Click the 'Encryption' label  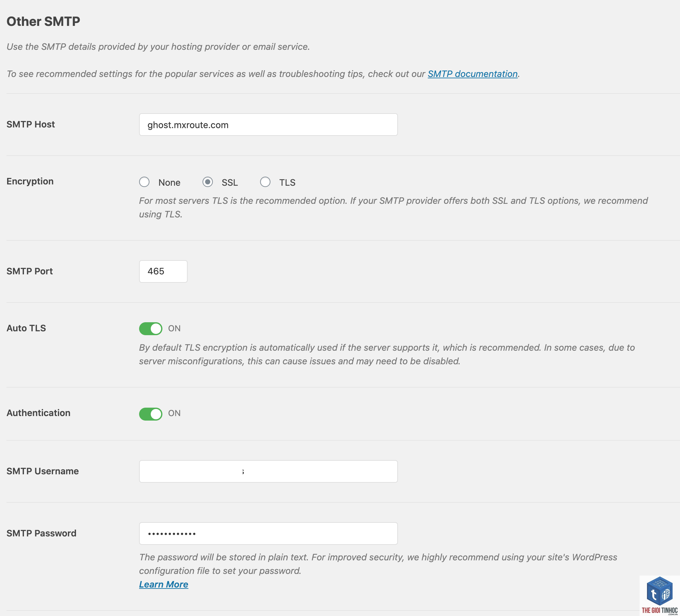(30, 181)
